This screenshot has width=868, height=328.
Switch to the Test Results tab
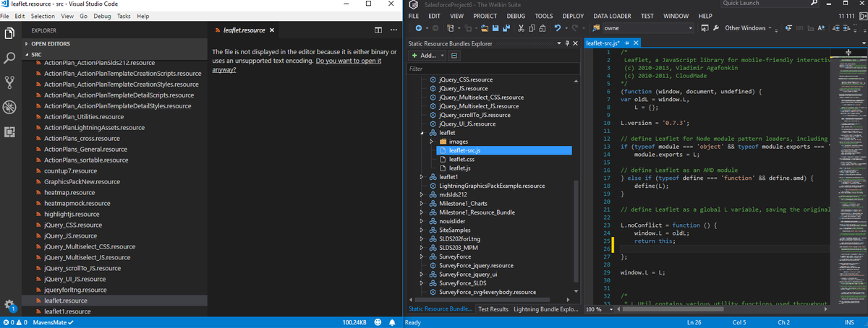tap(493, 309)
